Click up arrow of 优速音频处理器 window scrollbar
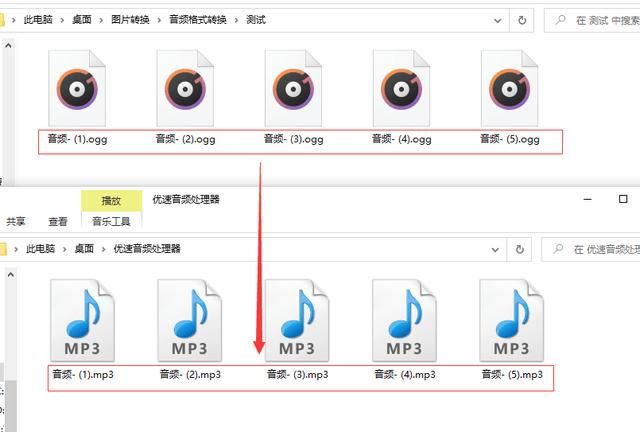640x432 pixels. [11, 274]
